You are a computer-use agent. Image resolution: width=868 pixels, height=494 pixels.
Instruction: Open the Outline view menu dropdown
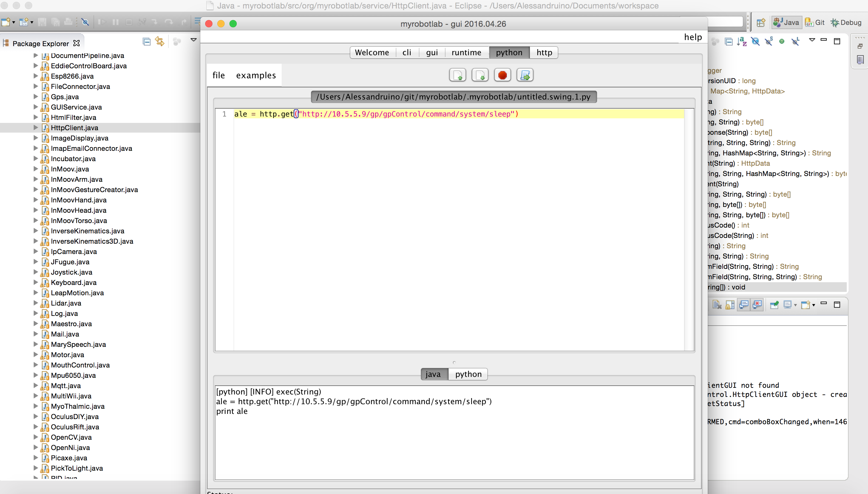pos(812,40)
